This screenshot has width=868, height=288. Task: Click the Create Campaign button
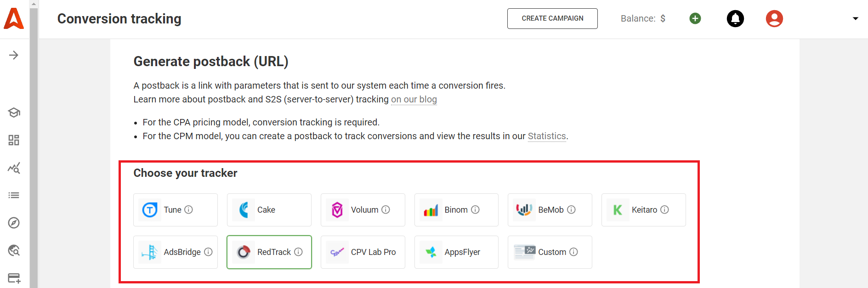(552, 18)
